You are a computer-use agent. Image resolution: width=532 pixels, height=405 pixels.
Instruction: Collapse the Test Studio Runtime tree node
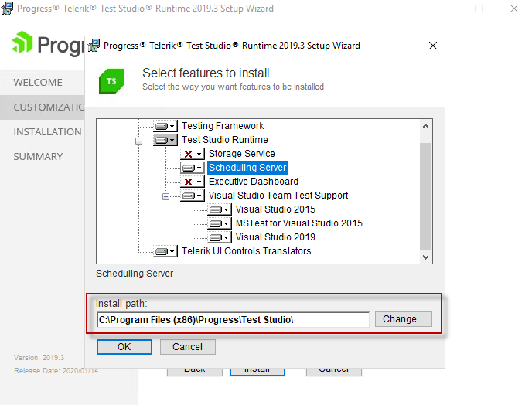tap(138, 141)
